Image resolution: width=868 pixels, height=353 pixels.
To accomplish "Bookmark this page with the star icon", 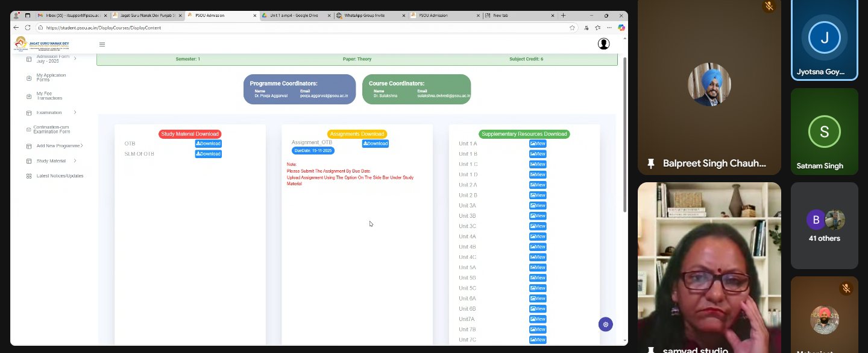I will [x=572, y=28].
